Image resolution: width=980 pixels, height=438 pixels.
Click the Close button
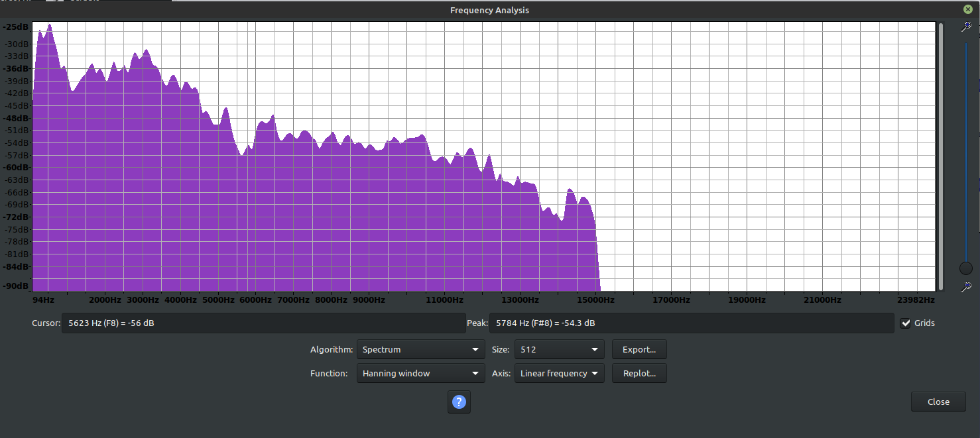click(938, 402)
